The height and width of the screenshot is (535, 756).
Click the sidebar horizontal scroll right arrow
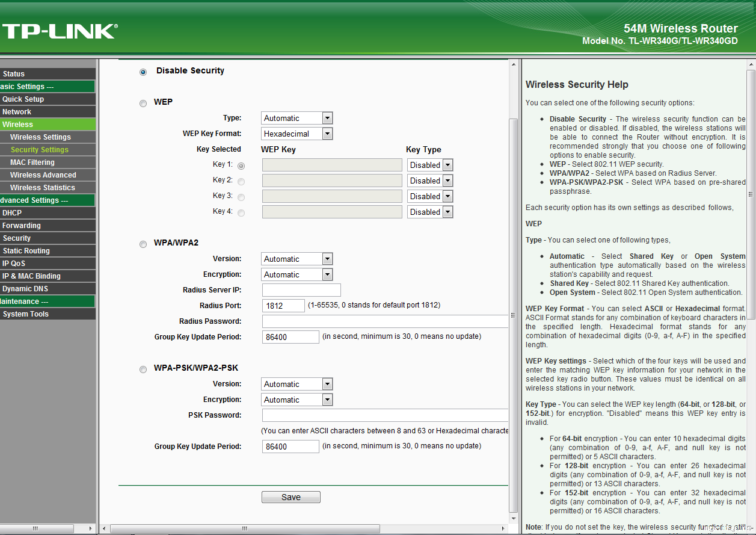(x=91, y=529)
